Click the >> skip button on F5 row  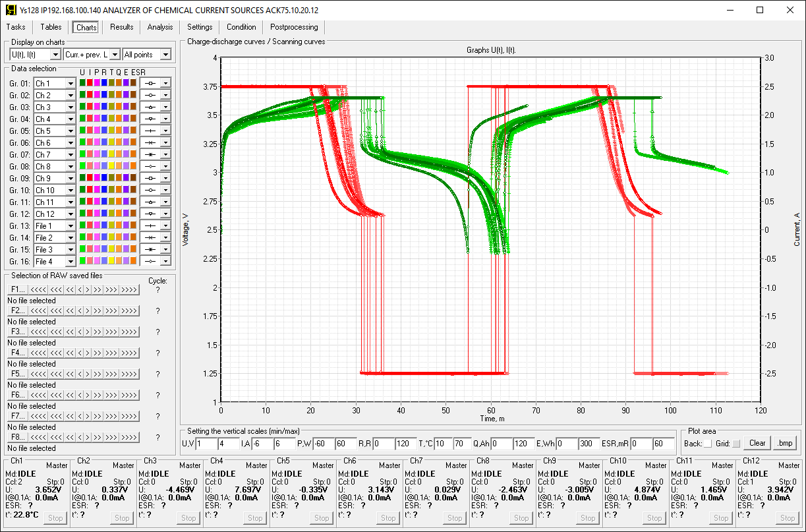pos(98,374)
